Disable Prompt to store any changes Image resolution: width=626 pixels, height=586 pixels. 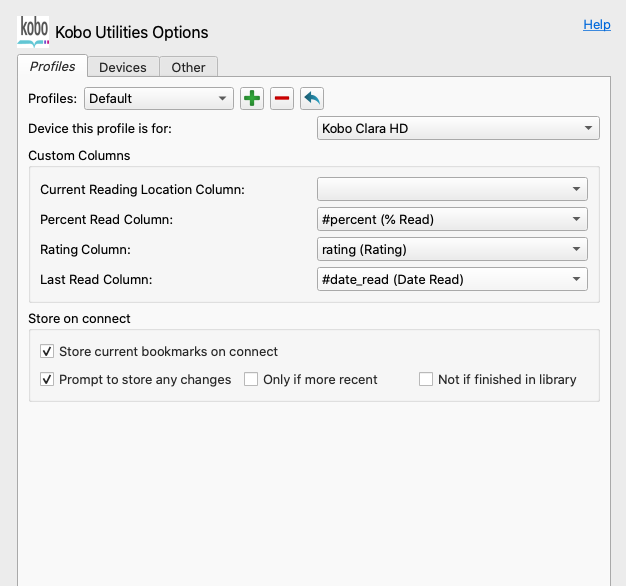click(x=47, y=380)
